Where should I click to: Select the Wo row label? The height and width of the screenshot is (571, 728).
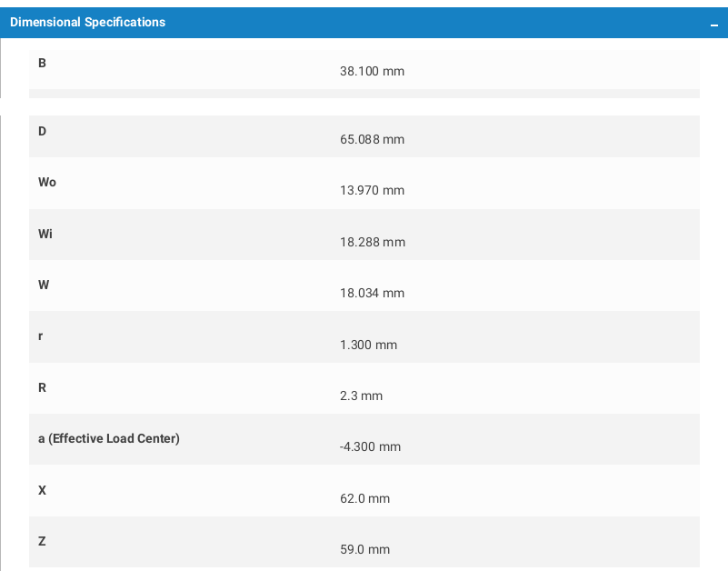tap(47, 182)
